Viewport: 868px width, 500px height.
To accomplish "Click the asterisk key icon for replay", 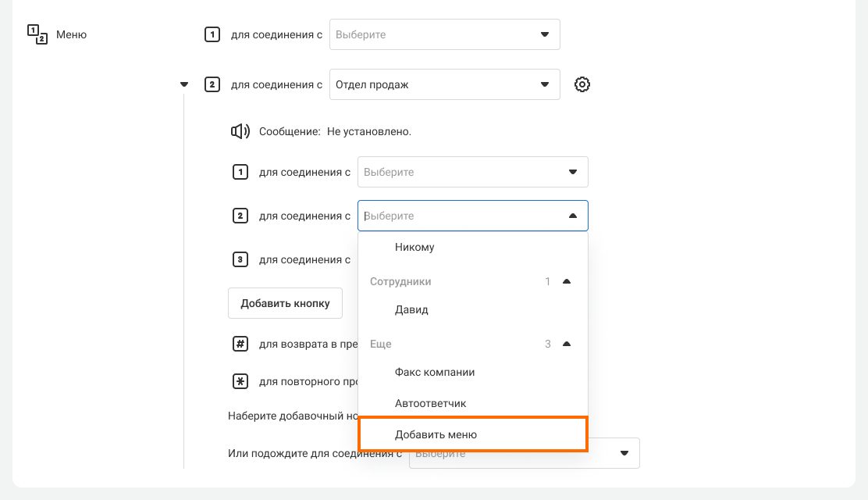I will point(240,381).
